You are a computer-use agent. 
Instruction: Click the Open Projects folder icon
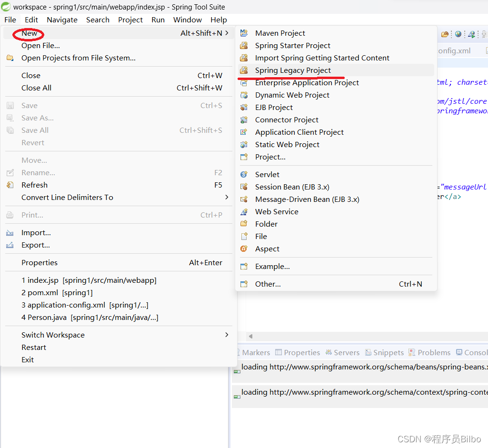click(x=10, y=58)
